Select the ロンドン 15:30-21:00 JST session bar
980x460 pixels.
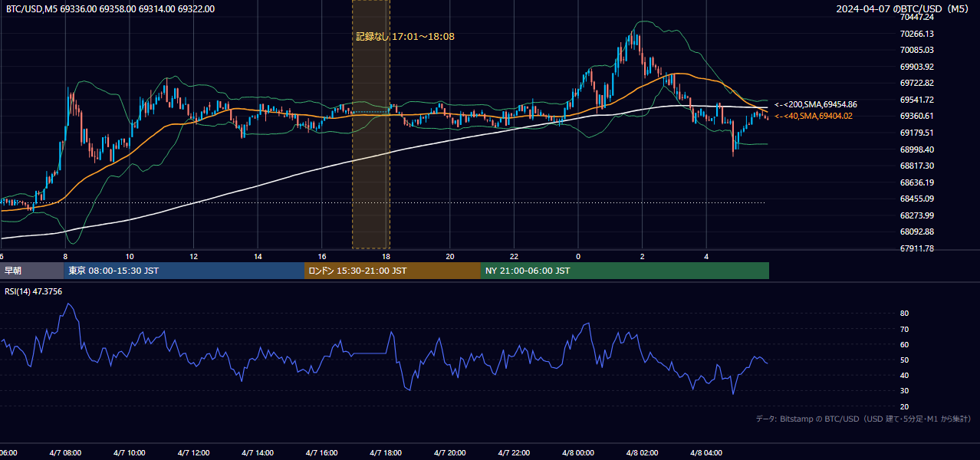(393, 271)
